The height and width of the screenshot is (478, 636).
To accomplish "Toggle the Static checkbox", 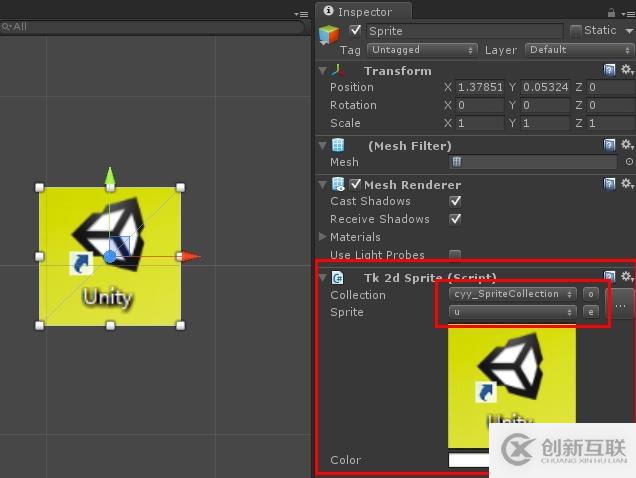I will pos(575,31).
